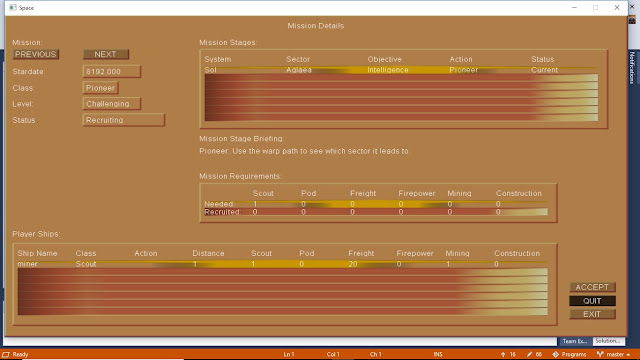This screenshot has width=640, height=360.
Task: Click the Level field showing Challenging
Action: [x=112, y=104]
